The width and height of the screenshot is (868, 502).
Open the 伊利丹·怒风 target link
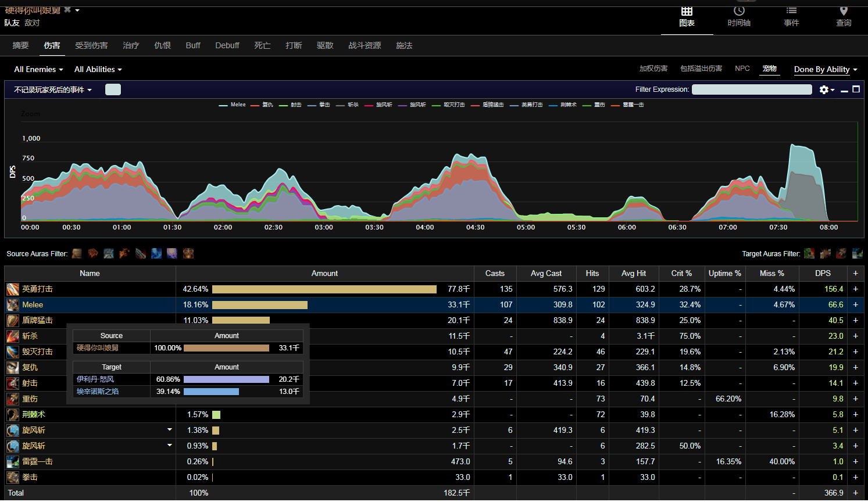tap(95, 379)
